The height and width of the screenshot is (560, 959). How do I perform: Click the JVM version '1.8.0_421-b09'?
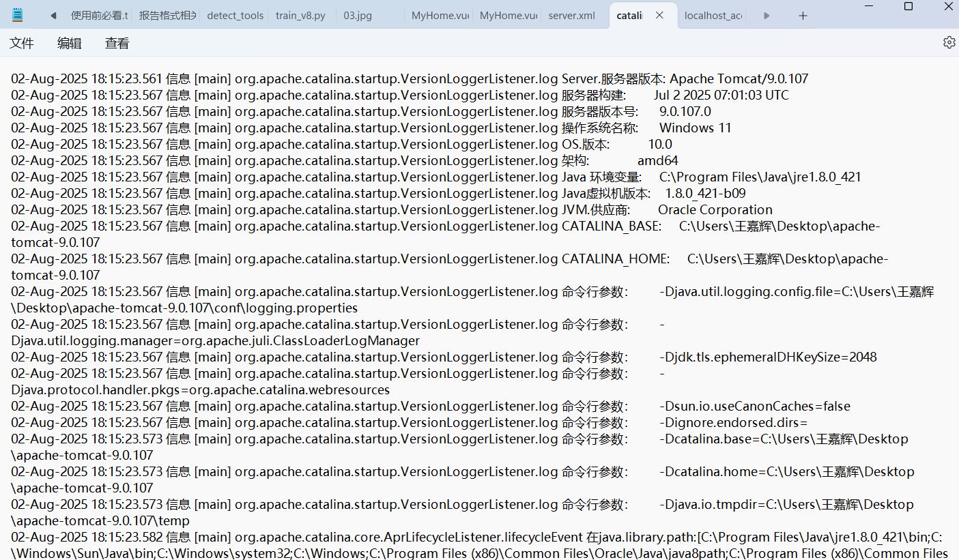pos(706,193)
